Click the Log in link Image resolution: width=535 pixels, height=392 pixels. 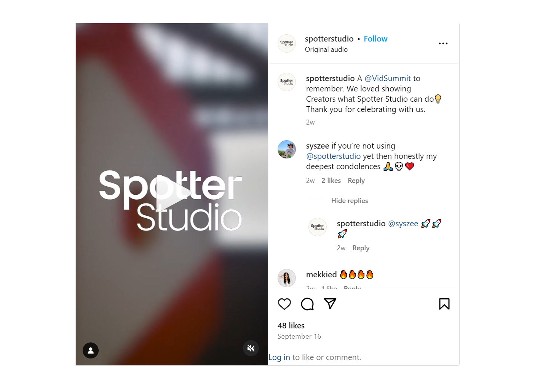279,357
